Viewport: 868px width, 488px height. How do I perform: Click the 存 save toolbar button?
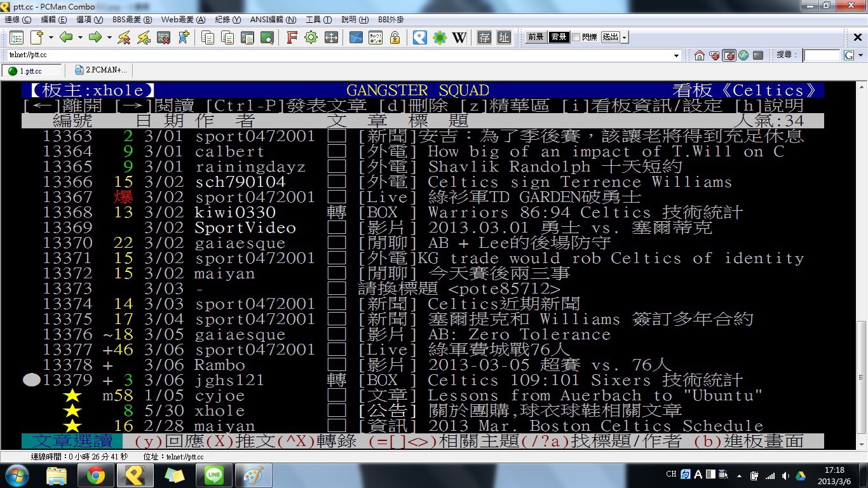485,37
